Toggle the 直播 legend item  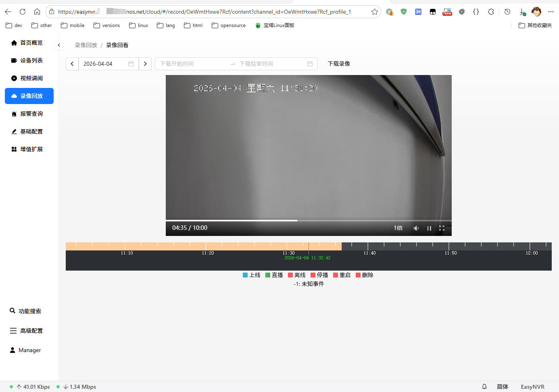pos(274,275)
